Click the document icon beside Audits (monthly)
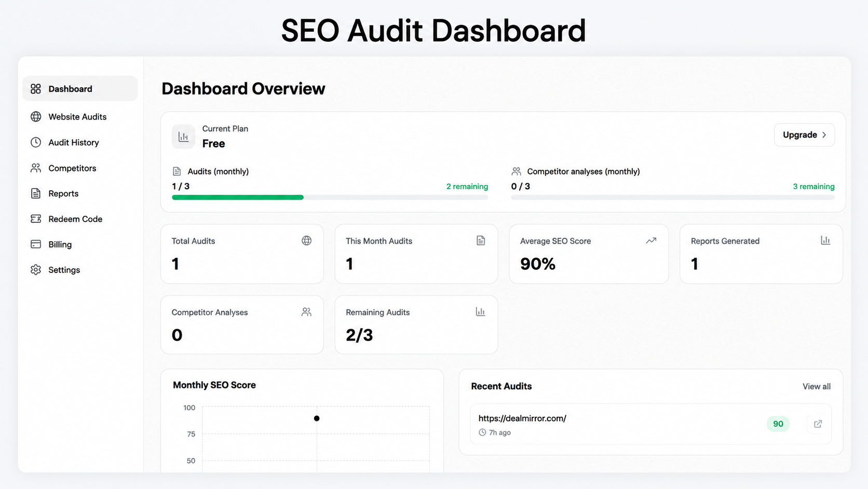Screen dimensions: 868x489 pyautogui.click(x=177, y=171)
